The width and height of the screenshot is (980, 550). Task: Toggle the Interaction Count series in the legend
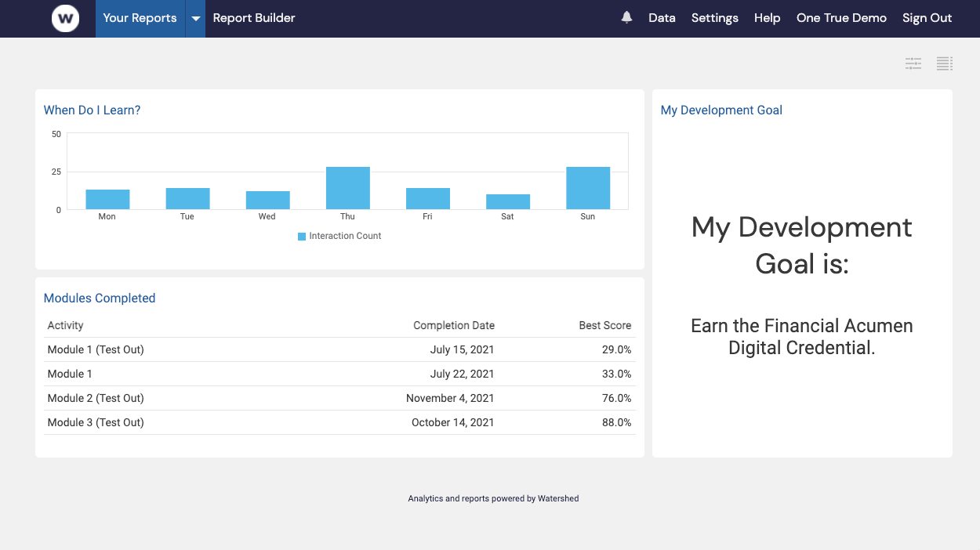tap(347, 235)
